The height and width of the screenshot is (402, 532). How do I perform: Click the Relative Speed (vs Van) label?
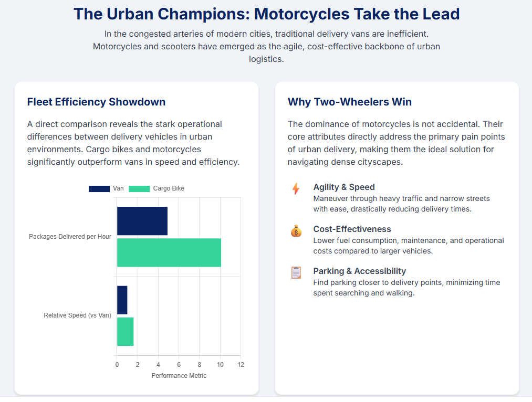(77, 315)
